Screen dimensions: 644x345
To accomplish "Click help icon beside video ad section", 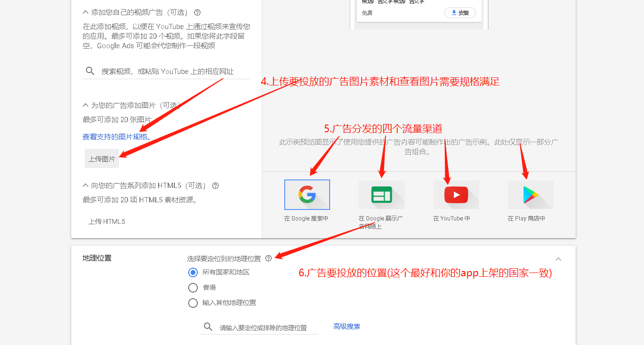I will click(197, 12).
